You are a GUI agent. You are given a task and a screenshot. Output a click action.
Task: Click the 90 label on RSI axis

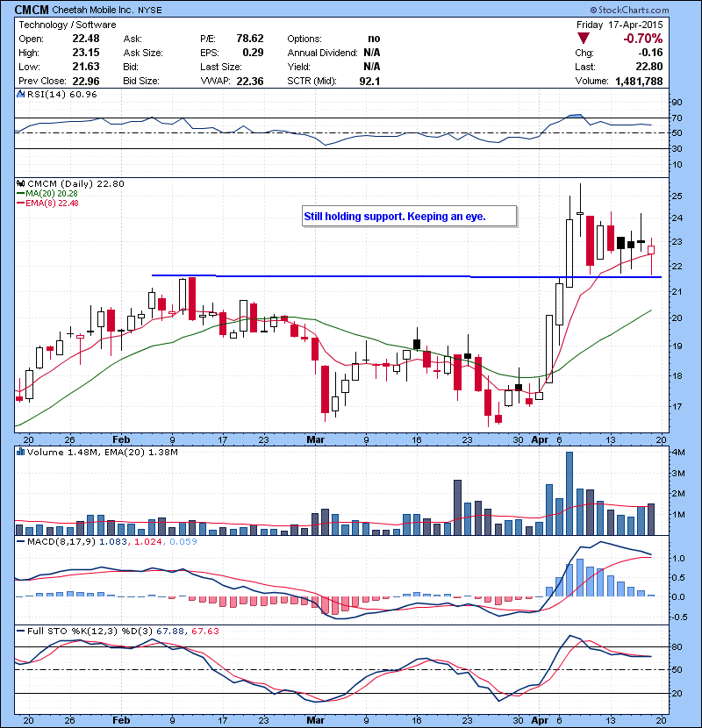pos(677,103)
